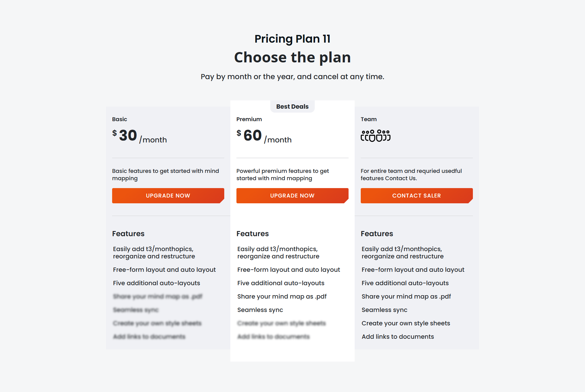Select the Best Deals badge
585x392 pixels.
pyautogui.click(x=292, y=107)
